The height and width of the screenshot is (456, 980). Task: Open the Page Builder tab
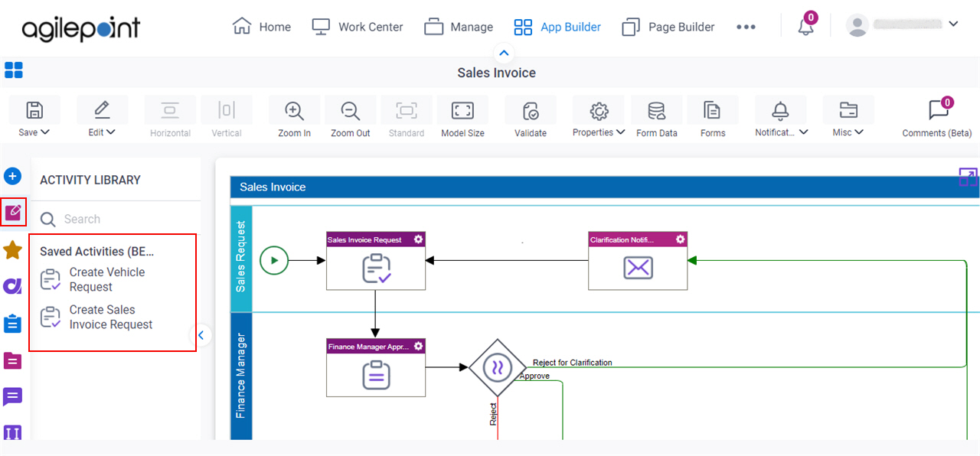(x=668, y=27)
